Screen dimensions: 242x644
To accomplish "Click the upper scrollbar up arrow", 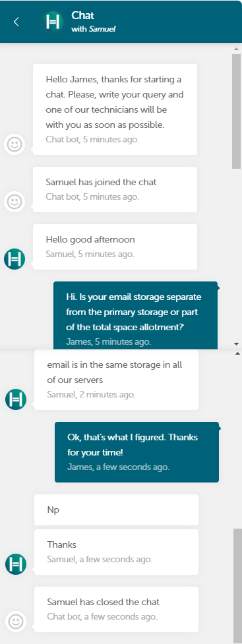I will [236, 49].
